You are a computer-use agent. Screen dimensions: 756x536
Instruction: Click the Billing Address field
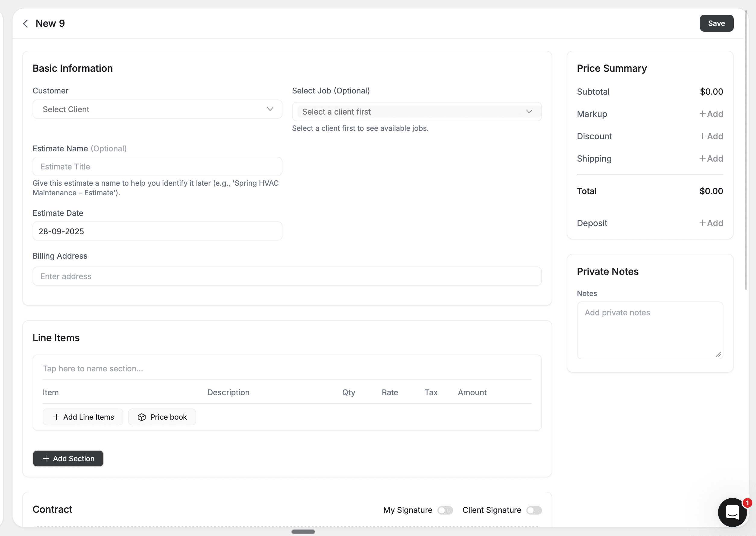(x=286, y=276)
